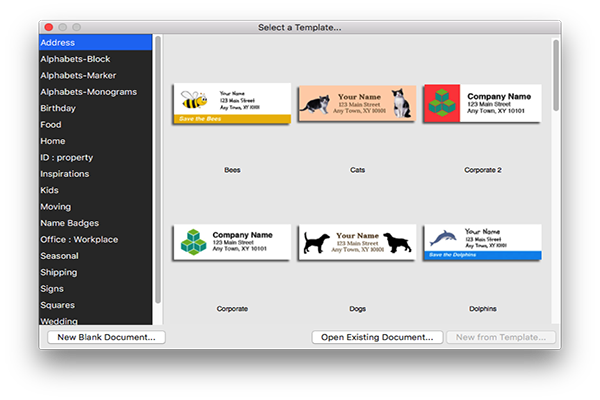The width and height of the screenshot is (600, 400).
Task: Click the Dogs template caption
Action: (357, 309)
